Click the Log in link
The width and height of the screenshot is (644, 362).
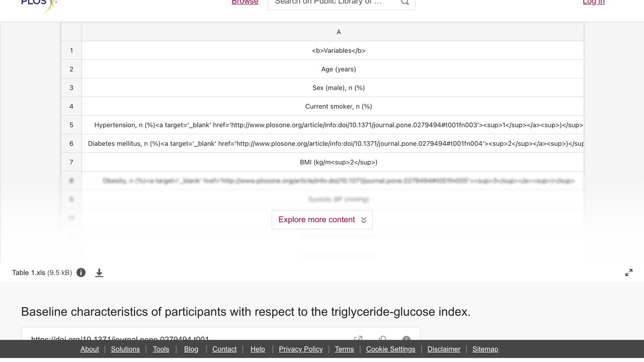coord(594,3)
